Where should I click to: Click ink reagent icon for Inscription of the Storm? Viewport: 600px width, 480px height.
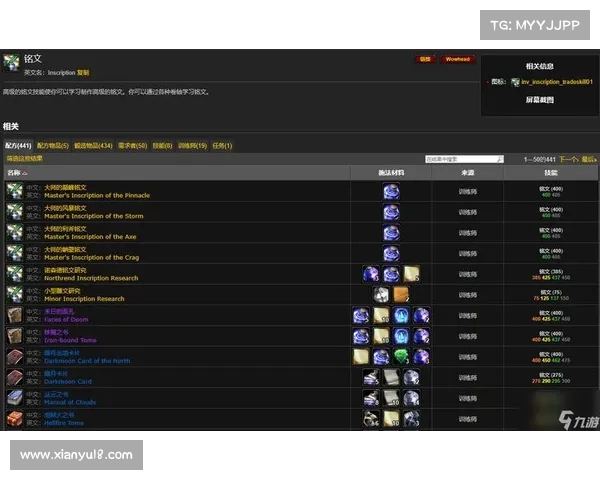tap(391, 212)
